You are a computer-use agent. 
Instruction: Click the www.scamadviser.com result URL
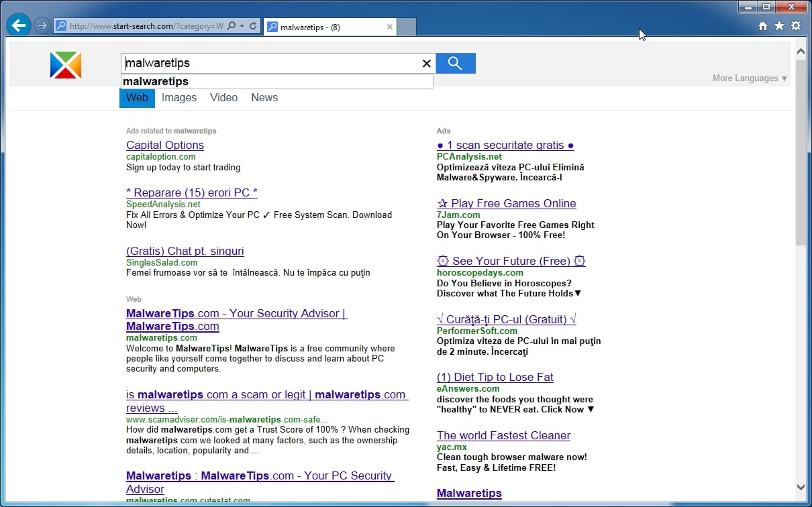(x=227, y=420)
